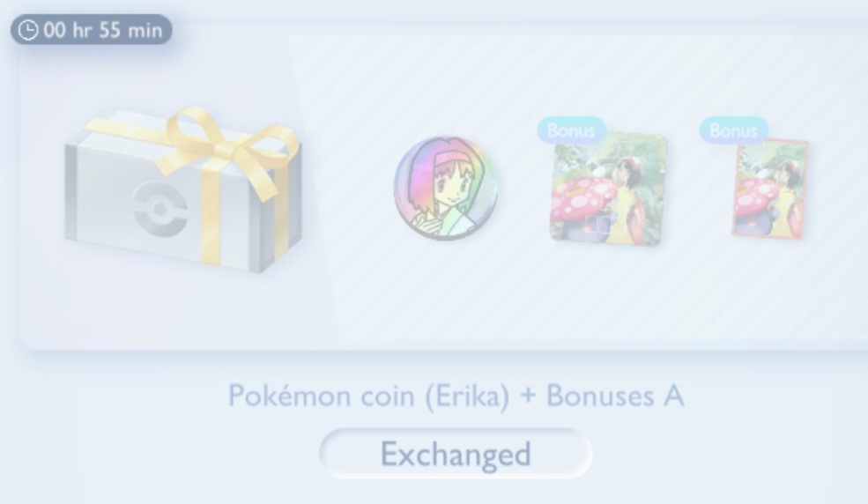
Task: Click the Poké Ball emblem on gift box
Action: [160, 209]
